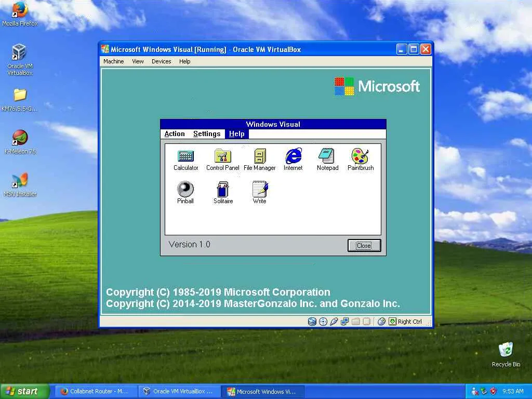This screenshot has height=399, width=532.
Task: Open the Control Panel icon
Action: [x=222, y=159]
